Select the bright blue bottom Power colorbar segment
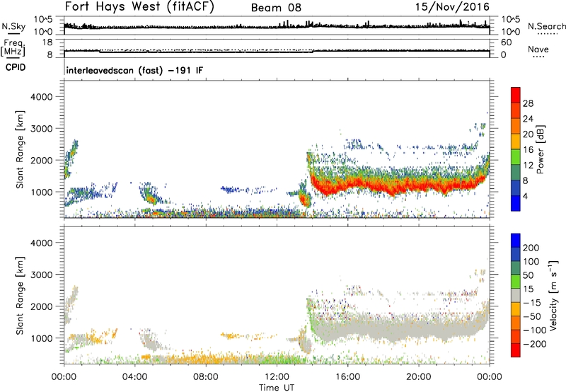This screenshot has width=566, height=392. coord(516,203)
